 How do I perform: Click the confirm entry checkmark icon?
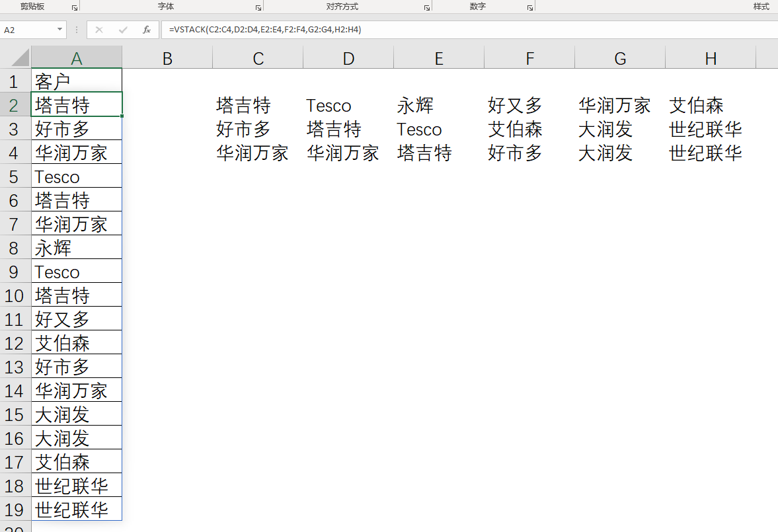[x=123, y=30]
